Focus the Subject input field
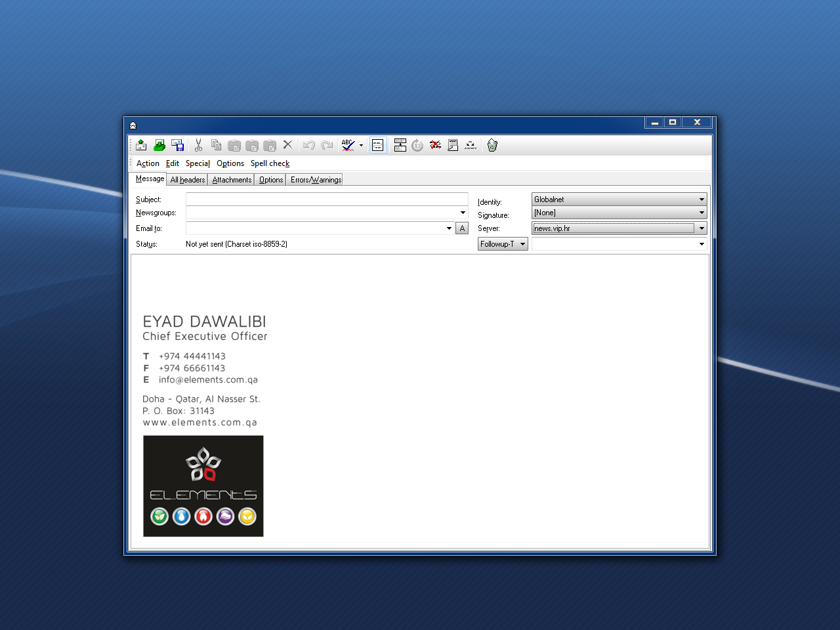This screenshot has width=840, height=630. click(x=327, y=199)
